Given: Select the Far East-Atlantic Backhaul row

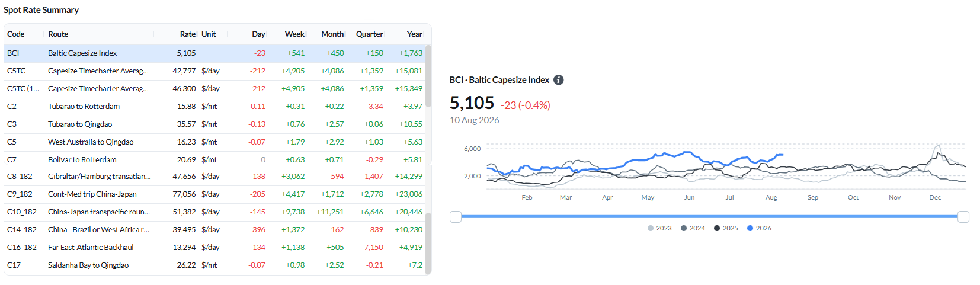Looking at the screenshot, I should [x=214, y=248].
